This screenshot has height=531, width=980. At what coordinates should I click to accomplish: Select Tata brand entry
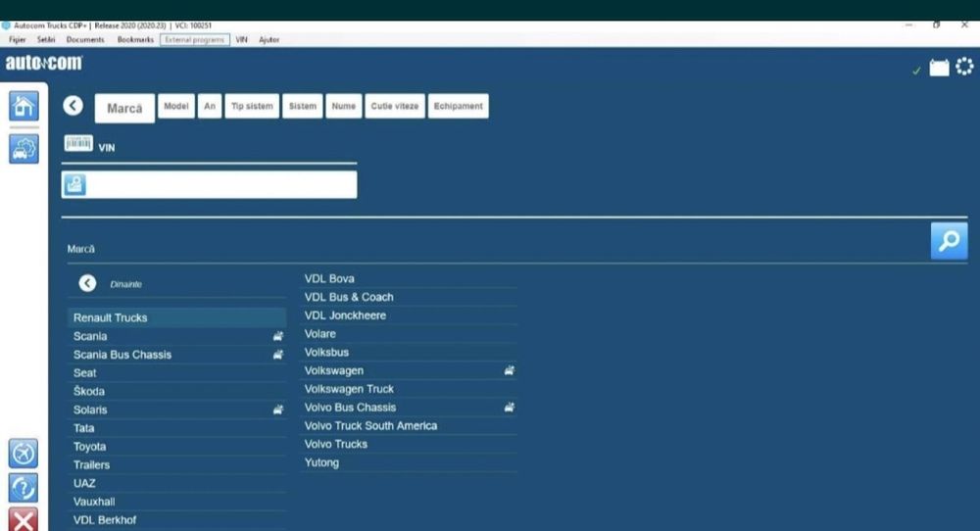coord(176,428)
